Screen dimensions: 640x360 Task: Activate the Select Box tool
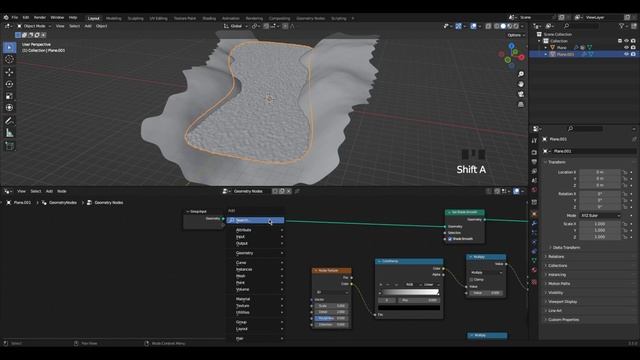coord(9,47)
